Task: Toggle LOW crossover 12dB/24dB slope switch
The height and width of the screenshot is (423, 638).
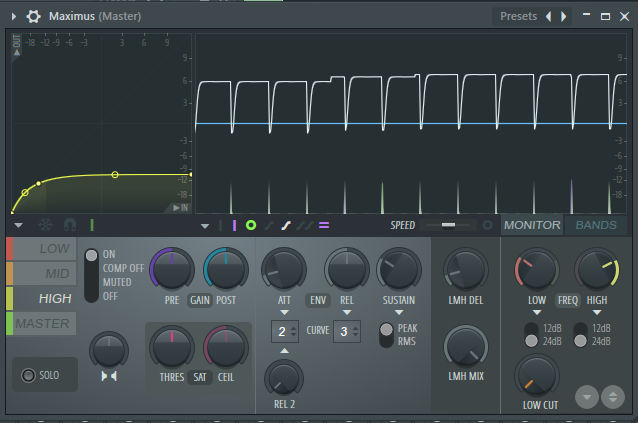Action: coord(531,335)
